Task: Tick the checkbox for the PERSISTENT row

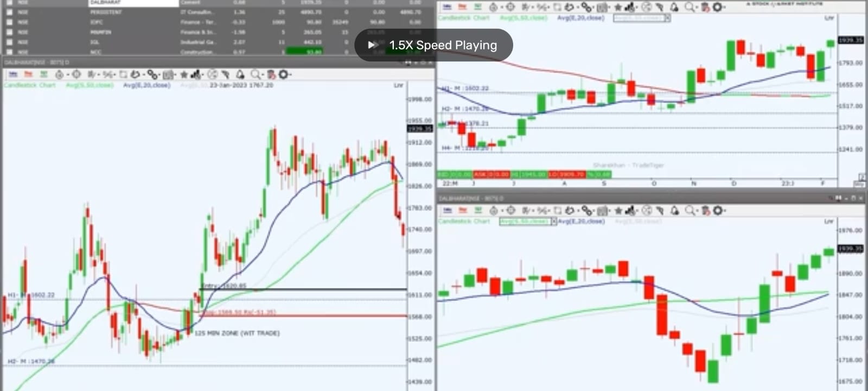Action: pos(9,12)
